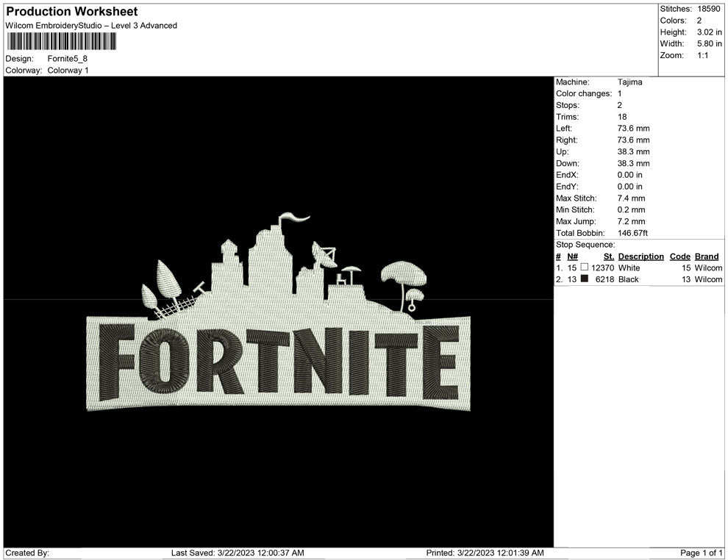
Task: Click the 'White' description in stop sequence
Action: point(629,268)
